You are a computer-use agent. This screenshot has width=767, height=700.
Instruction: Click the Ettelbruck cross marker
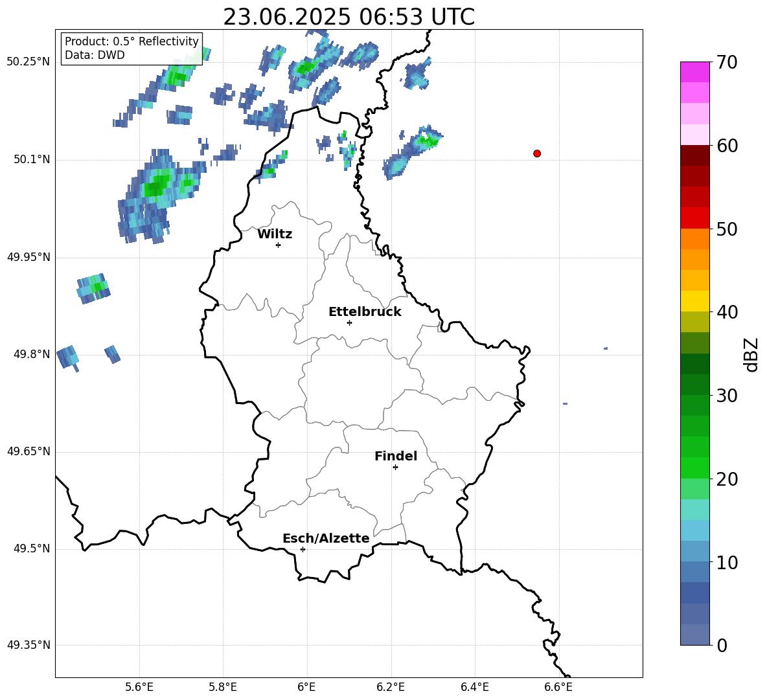(x=349, y=322)
